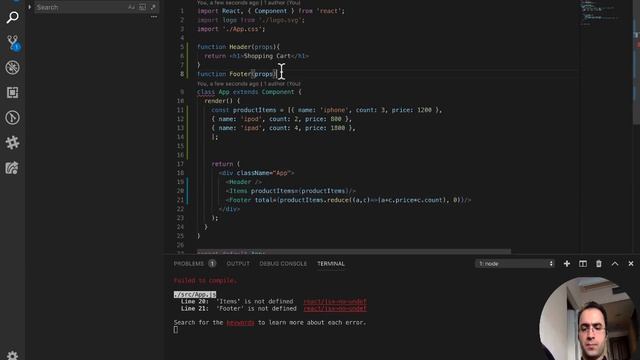
Task: Click line number 8 in gutter
Action: [x=182, y=74]
